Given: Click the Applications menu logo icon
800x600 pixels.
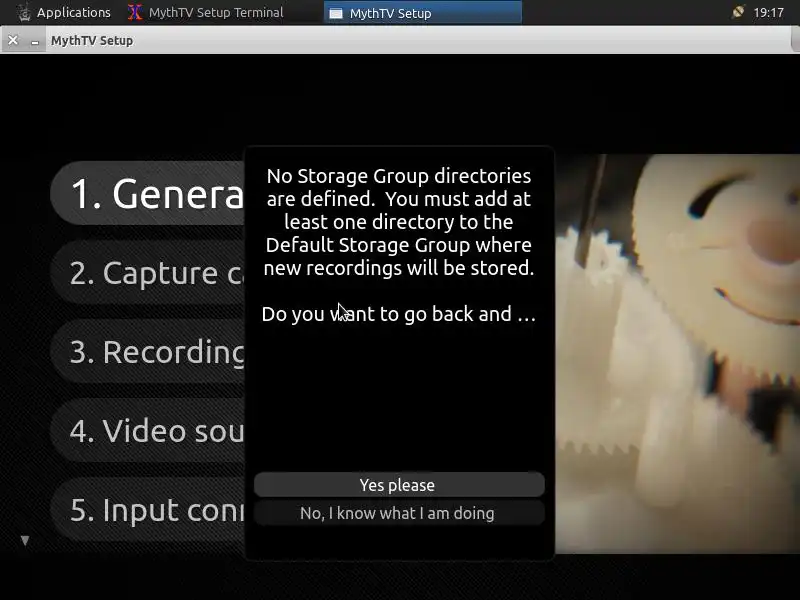Looking at the screenshot, I should [24, 12].
